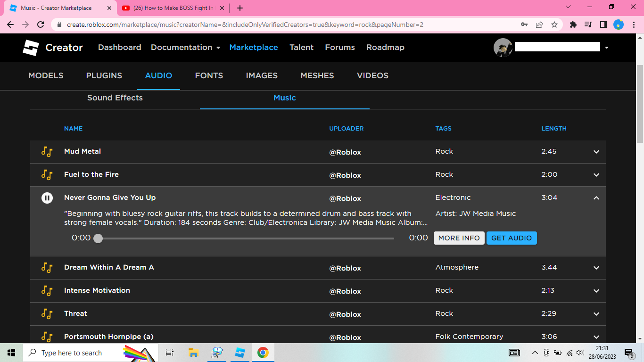The image size is (644, 362).
Task: Open File Explorer from the taskbar
Action: tap(193, 353)
